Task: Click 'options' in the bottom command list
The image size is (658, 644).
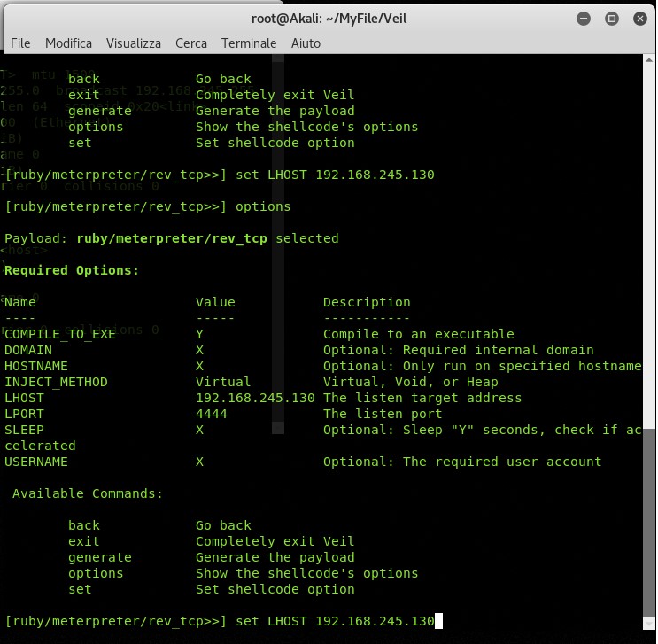Action: 96,573
